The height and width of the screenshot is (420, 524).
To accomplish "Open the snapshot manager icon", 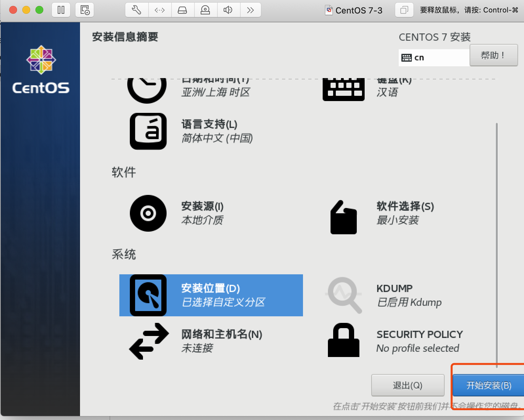I will click(x=85, y=10).
